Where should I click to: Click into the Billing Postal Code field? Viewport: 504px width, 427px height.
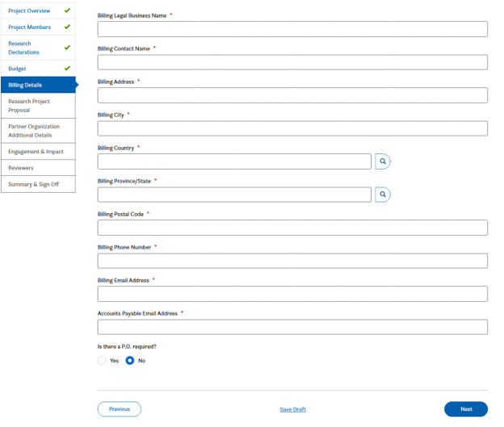point(292,228)
